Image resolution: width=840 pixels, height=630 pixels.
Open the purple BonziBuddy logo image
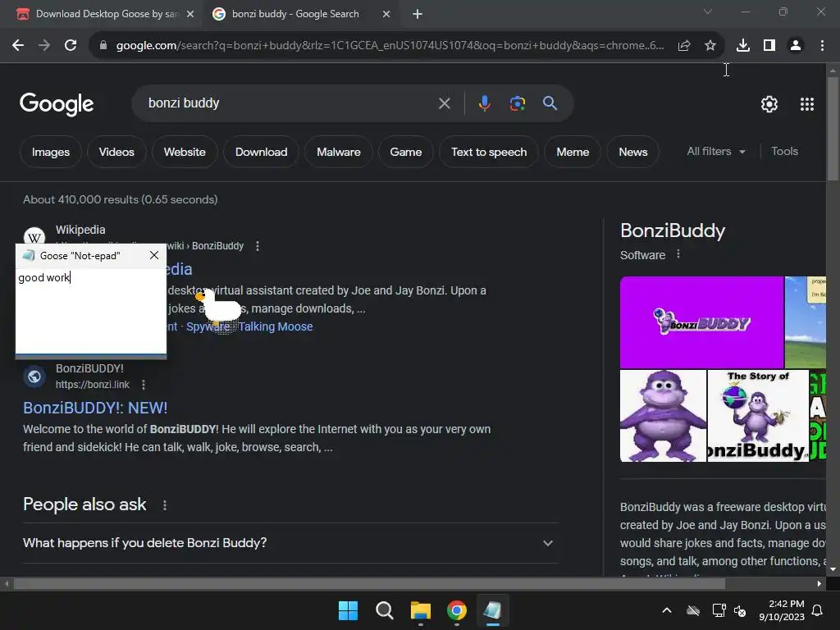pos(702,322)
